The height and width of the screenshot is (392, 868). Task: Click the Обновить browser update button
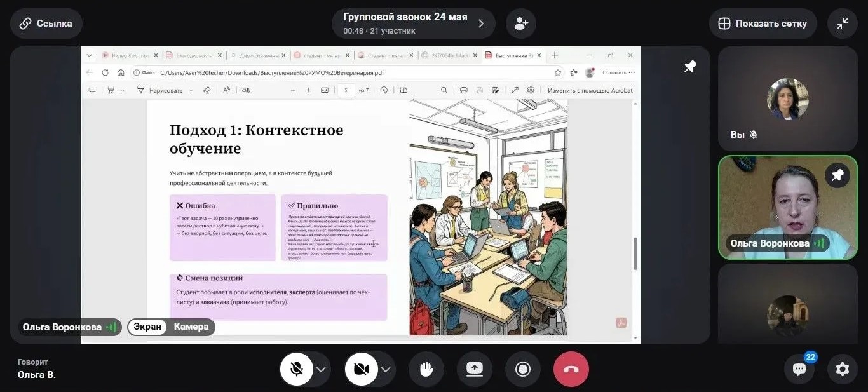pyautogui.click(x=618, y=72)
